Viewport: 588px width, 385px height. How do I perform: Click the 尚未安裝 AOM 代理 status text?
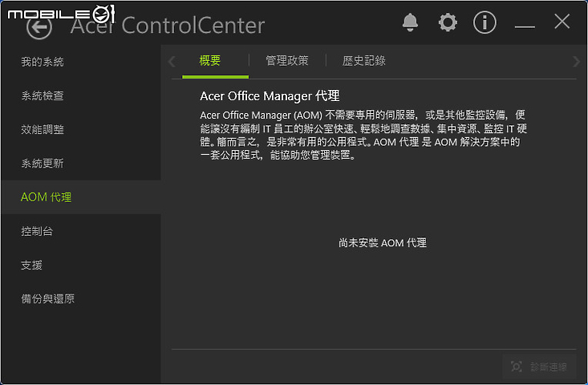click(382, 243)
